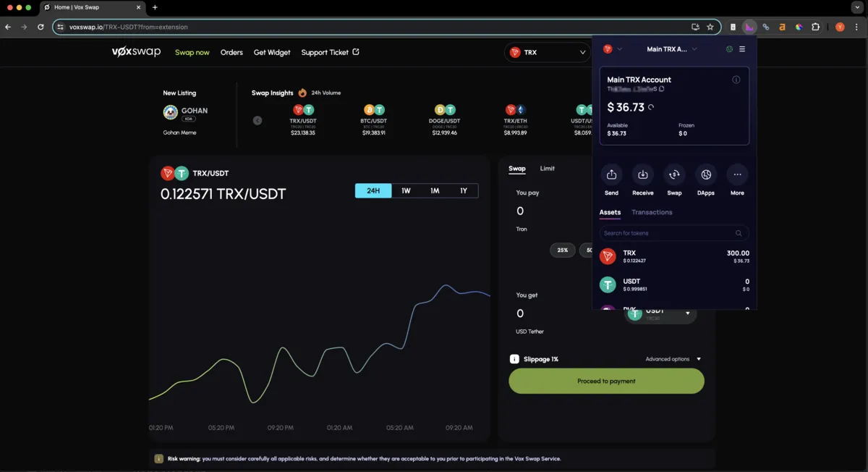Click the chain-link extension icon

[766, 27]
